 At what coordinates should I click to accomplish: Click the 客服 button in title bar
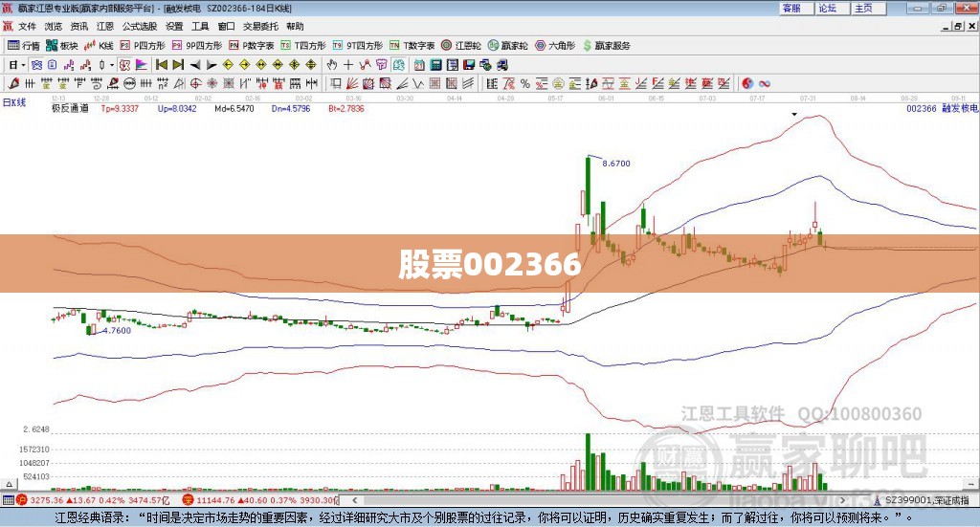coord(796,8)
